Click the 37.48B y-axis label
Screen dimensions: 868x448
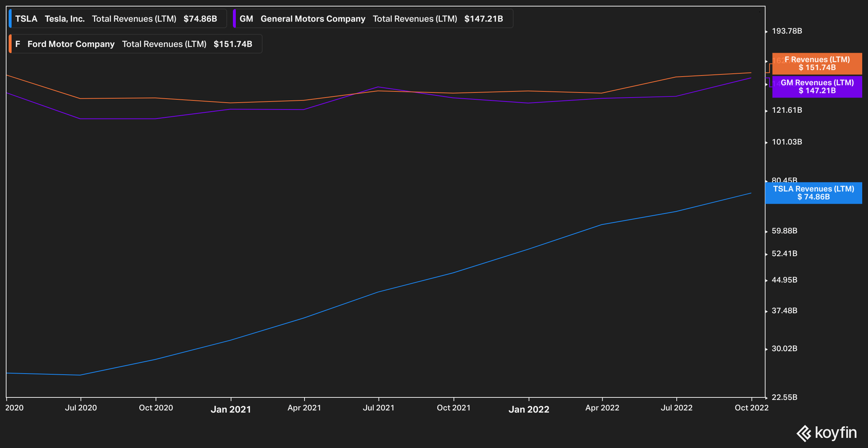784,311
